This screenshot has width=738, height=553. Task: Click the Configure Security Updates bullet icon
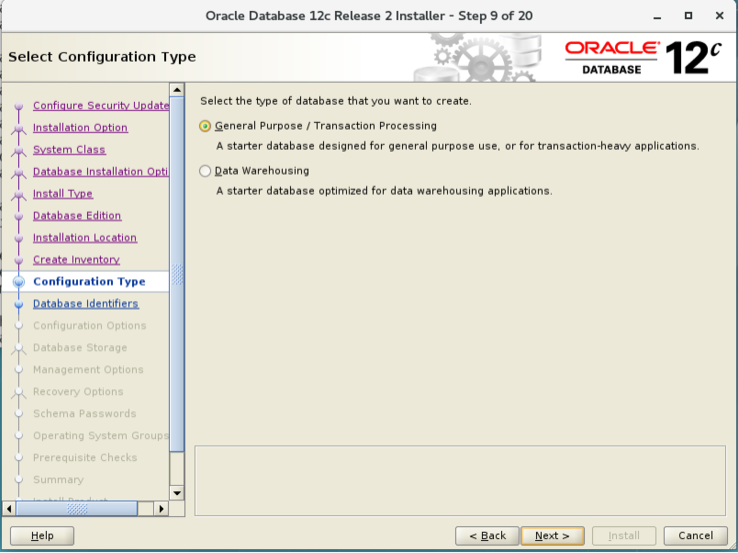coord(19,106)
